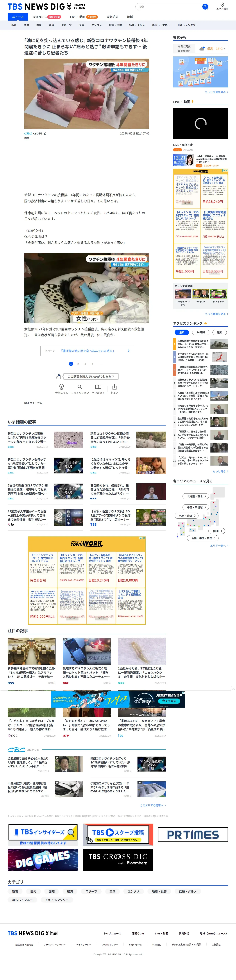Click 国内 category link under article image
The width and height of the screenshot is (236, 980).
tap(27, 139)
